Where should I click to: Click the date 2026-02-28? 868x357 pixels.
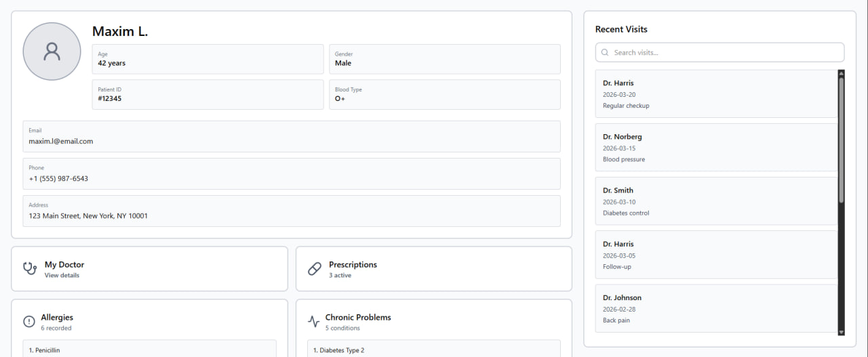[619, 310]
